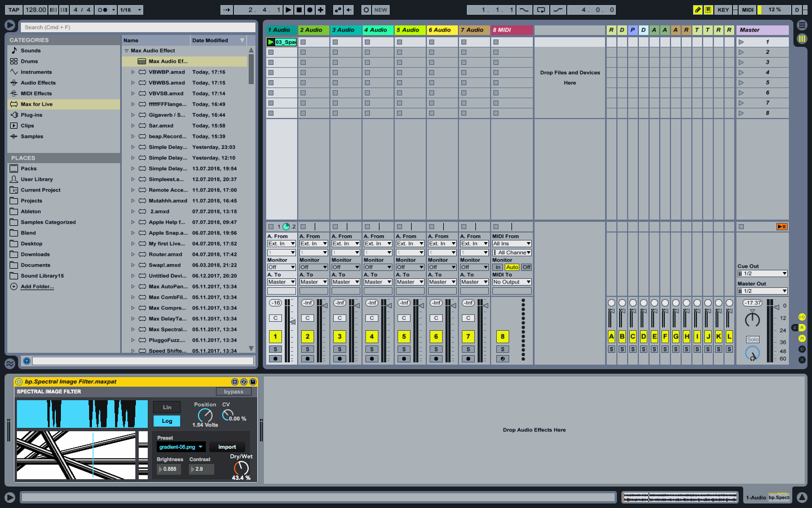Screen dimensions: 812x508
Task: Launch the 03_Spa clip on track 1
Action: click(x=271, y=42)
